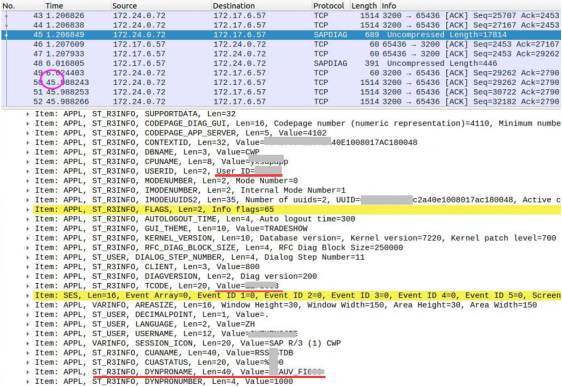This screenshot has height=387, width=562.
Task: Select the Kernel version=7220 text
Action: [x=396, y=238]
